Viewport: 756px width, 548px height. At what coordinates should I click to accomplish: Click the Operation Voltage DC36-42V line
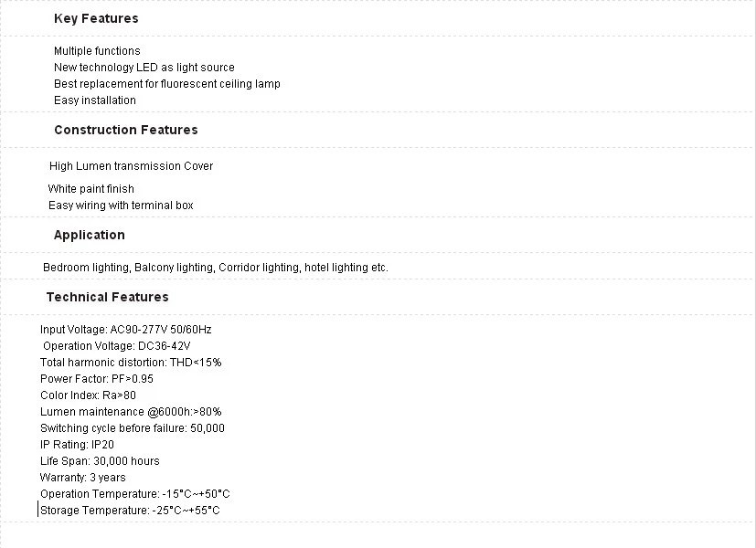click(117, 346)
